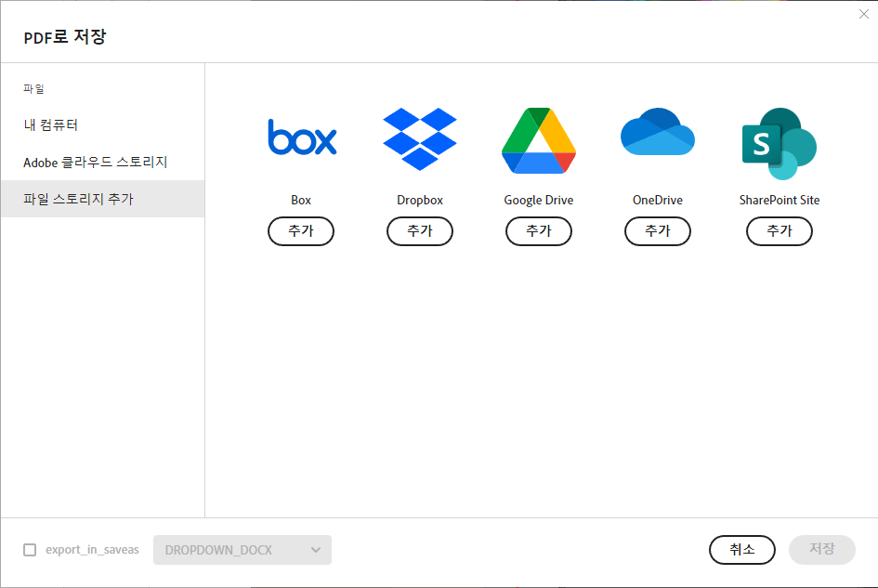Click the SharePoint Site label text
The width and height of the screenshot is (878, 588).
click(x=779, y=200)
